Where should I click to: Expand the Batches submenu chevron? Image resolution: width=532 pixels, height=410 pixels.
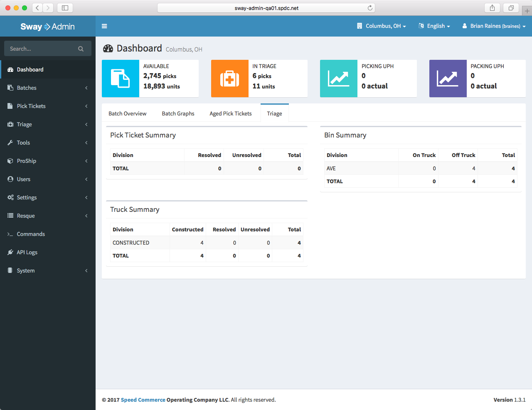[86, 88]
